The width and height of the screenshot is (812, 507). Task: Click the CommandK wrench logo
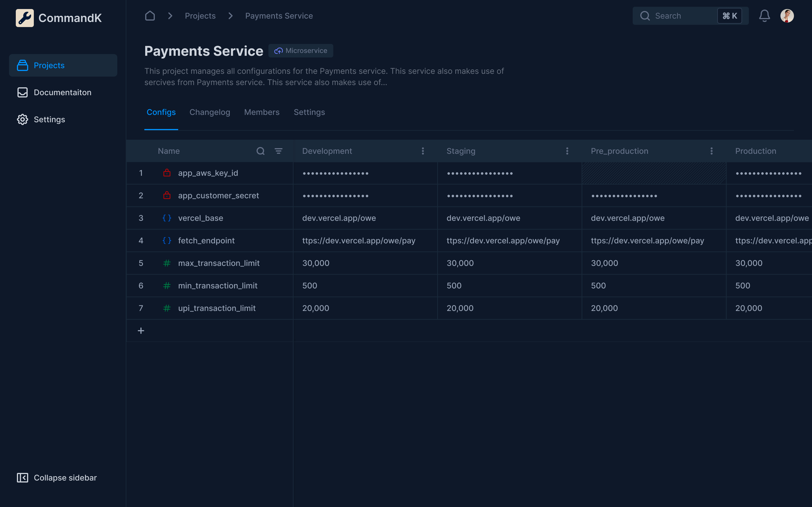tap(25, 18)
